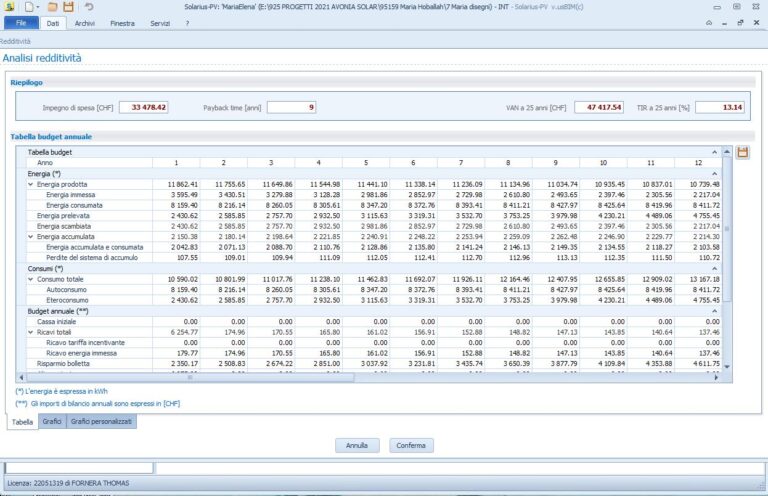This screenshot has width=768, height=496.
Task: Click the Impegno di spesa field 33 478.42
Action: (144, 107)
